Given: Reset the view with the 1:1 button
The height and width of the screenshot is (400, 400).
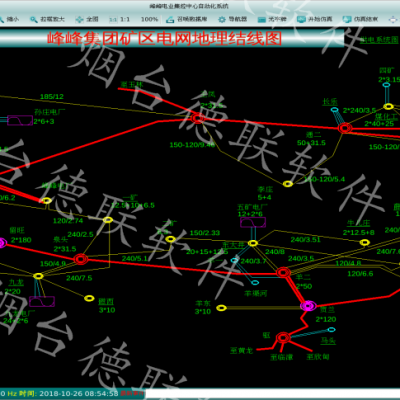Looking at the screenshot, I should [120, 19].
